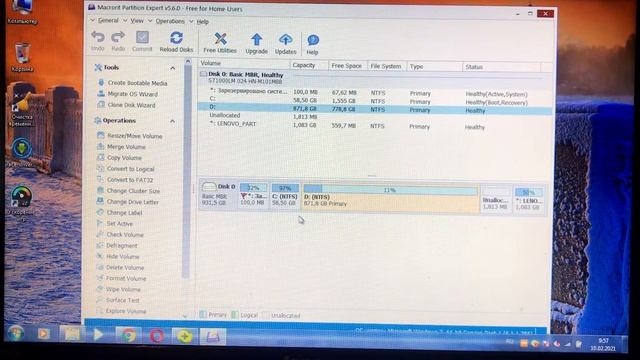Open the General menu
Viewport: 640px width, 360px height.
(x=108, y=20)
